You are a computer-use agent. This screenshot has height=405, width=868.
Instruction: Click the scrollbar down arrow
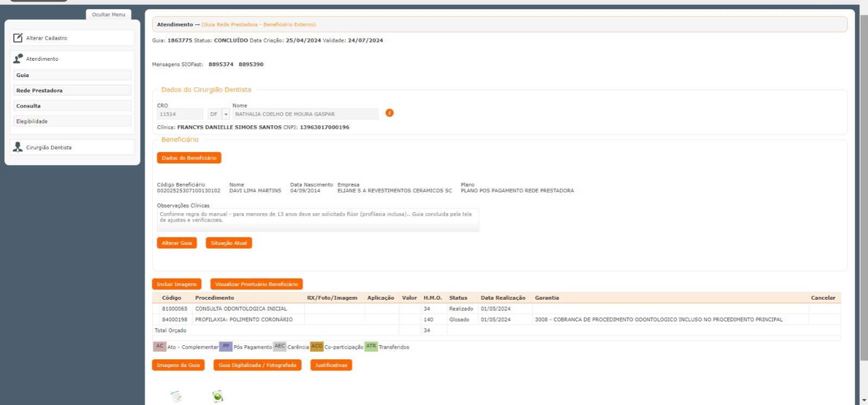pos(864,400)
